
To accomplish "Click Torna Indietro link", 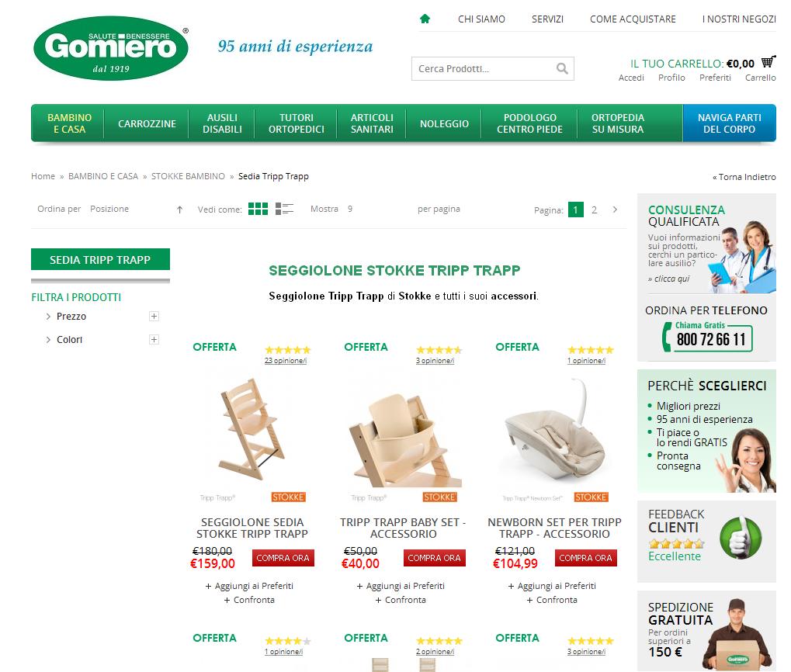I will click(744, 177).
